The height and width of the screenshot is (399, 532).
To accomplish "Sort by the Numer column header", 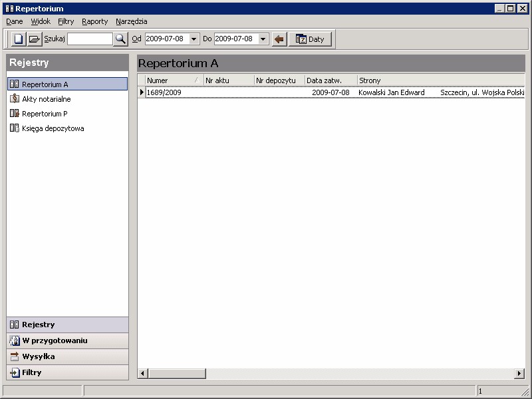I will point(170,80).
